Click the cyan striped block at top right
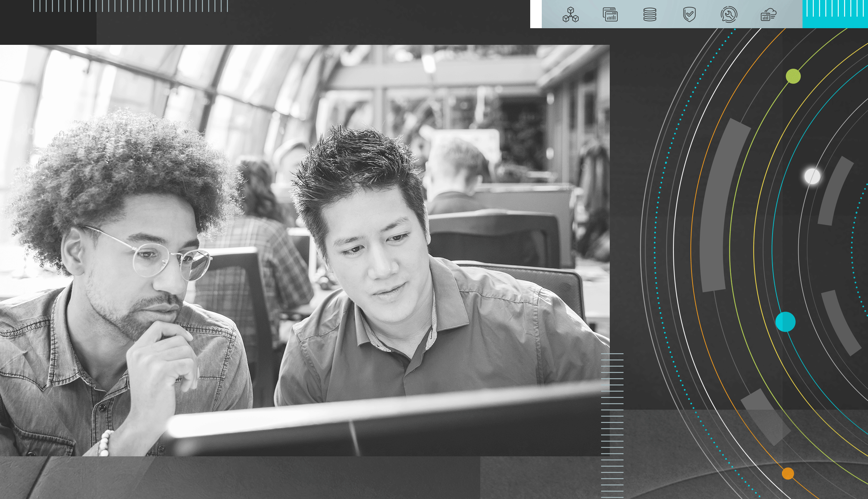 pos(835,14)
